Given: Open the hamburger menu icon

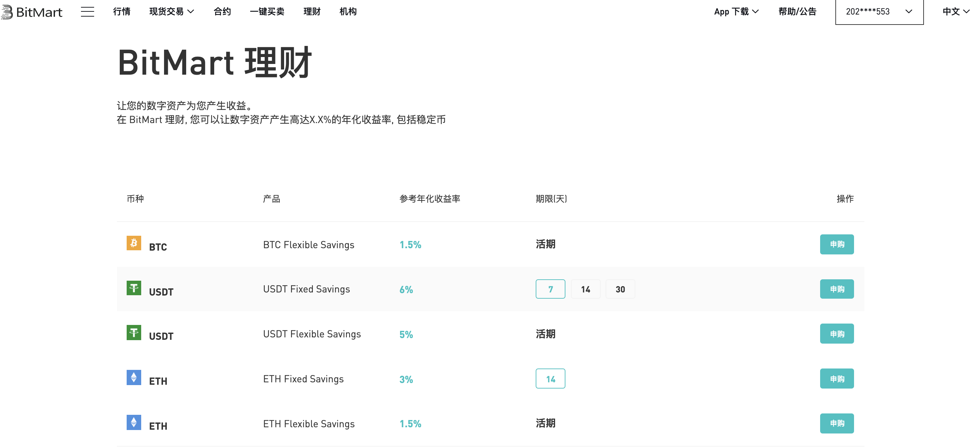Looking at the screenshot, I should tap(88, 12).
